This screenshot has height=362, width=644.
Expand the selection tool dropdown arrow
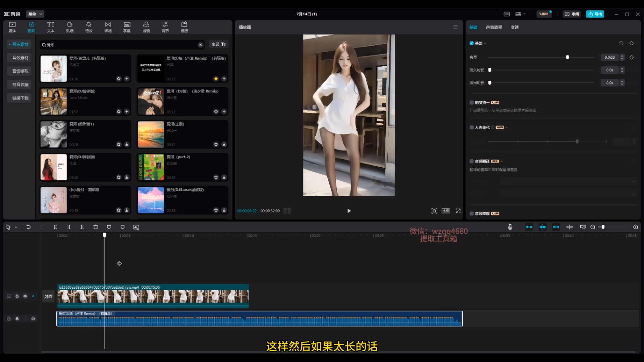coord(16,227)
